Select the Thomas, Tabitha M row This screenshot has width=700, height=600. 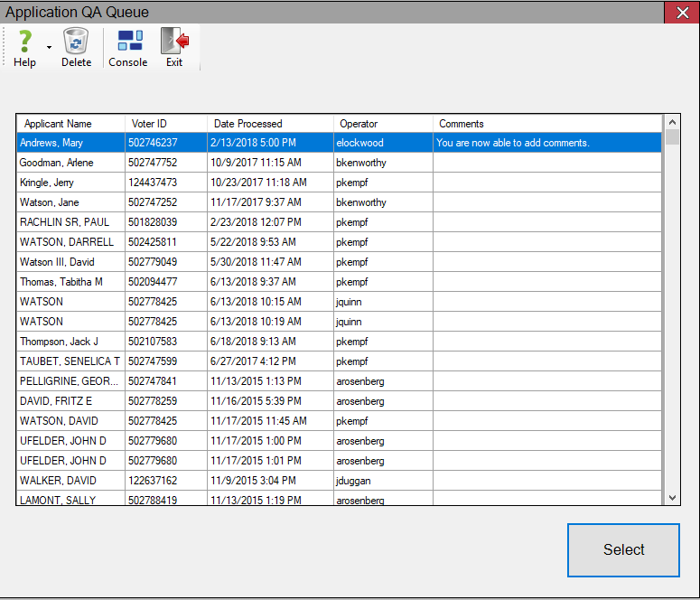339,282
